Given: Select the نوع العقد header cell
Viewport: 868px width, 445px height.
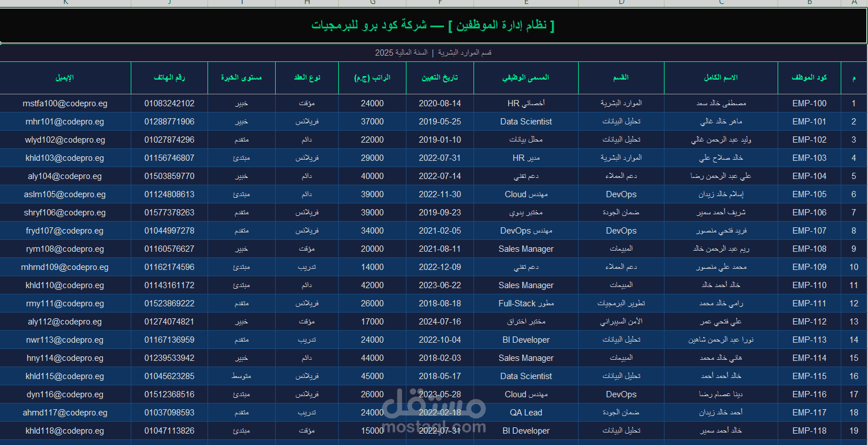Looking at the screenshot, I should tap(307, 77).
